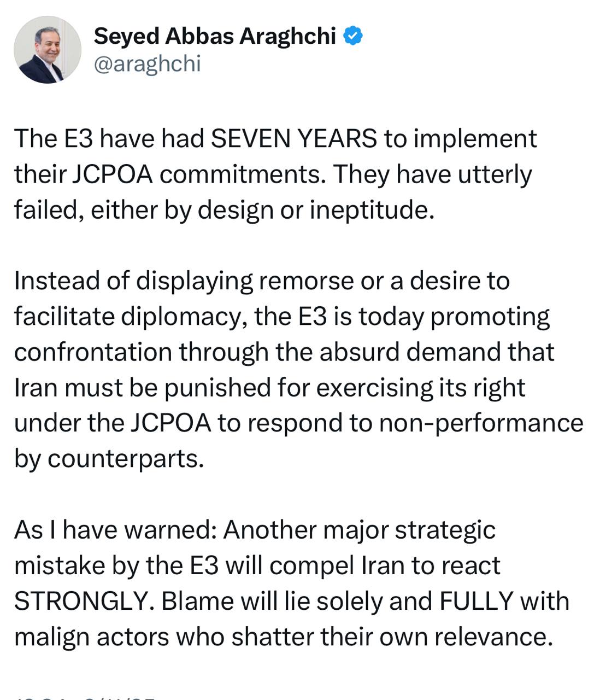
Task: Click the blue verified badge
Action: (x=353, y=36)
